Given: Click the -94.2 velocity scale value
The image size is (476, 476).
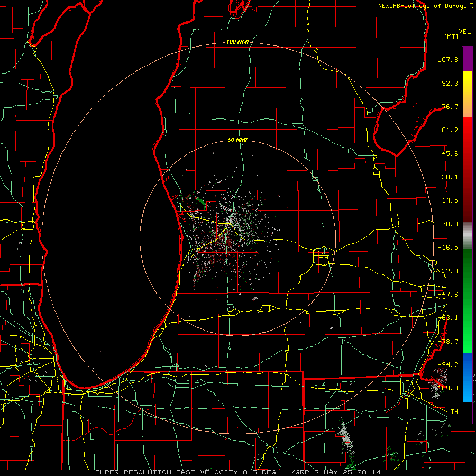Looking at the screenshot, I should tap(448, 365).
